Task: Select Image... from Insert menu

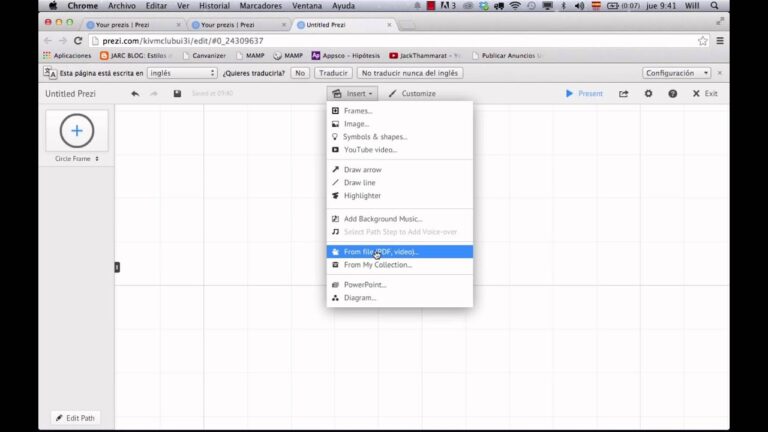Action: (x=400, y=124)
